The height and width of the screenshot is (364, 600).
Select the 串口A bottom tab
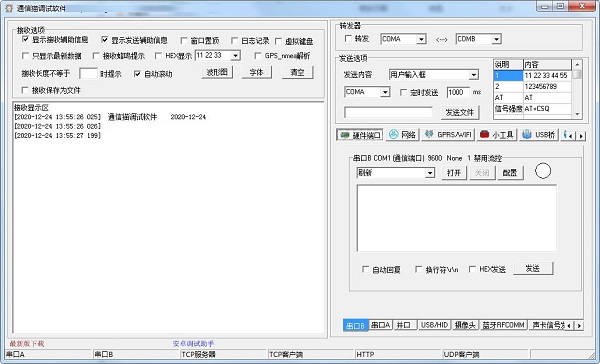[381, 325]
